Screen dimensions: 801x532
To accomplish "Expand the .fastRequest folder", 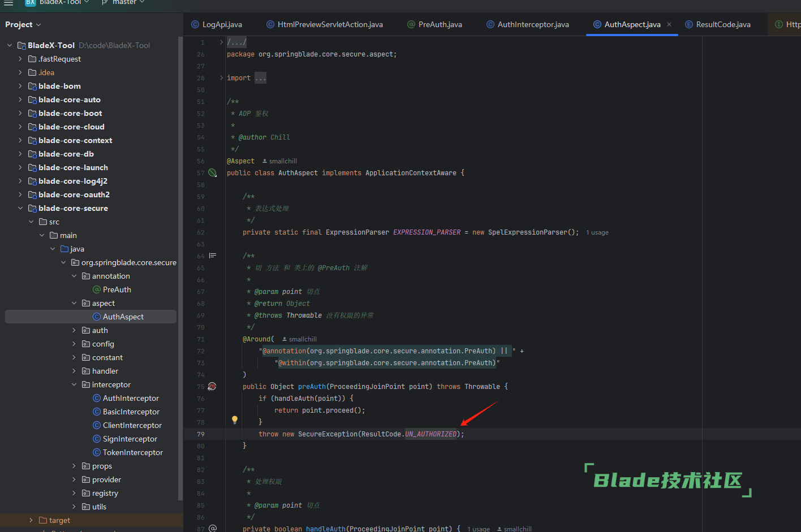I will click(20, 59).
